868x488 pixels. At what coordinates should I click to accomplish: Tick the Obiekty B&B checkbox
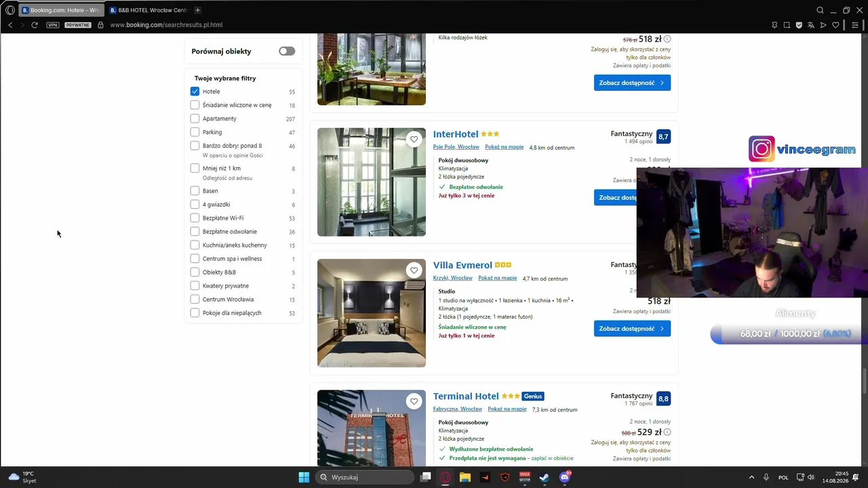(195, 272)
